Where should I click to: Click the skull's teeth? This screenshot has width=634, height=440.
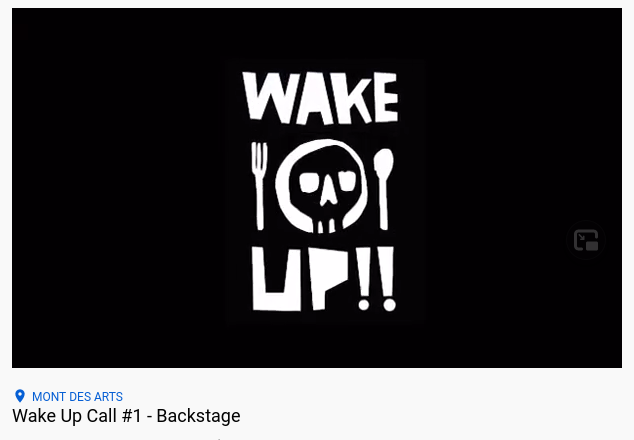(x=326, y=226)
